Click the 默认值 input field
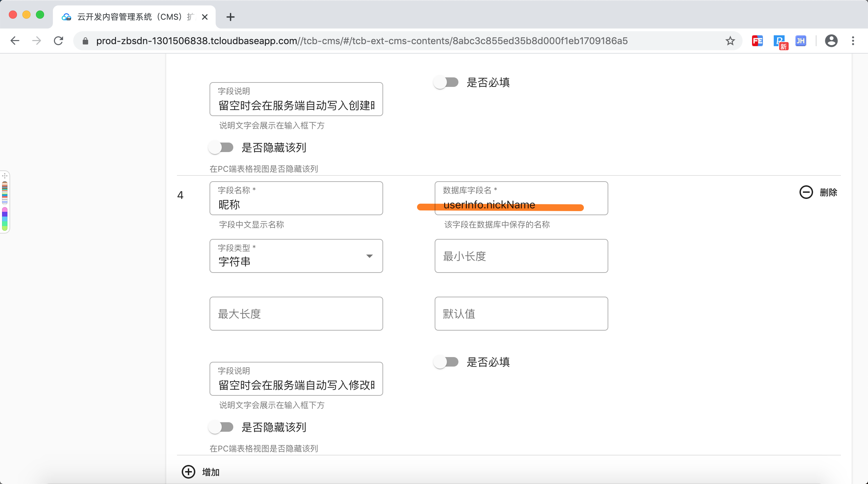This screenshot has width=868, height=484. tap(521, 314)
